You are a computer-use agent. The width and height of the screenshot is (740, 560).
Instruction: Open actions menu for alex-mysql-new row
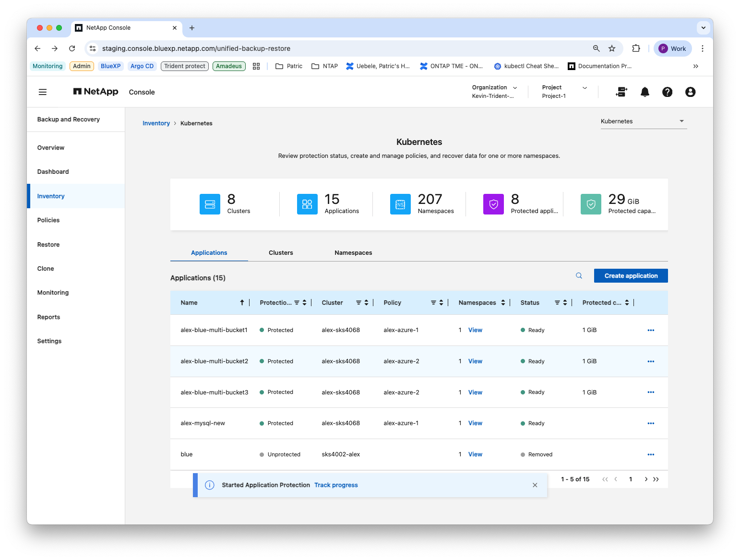pyautogui.click(x=651, y=423)
